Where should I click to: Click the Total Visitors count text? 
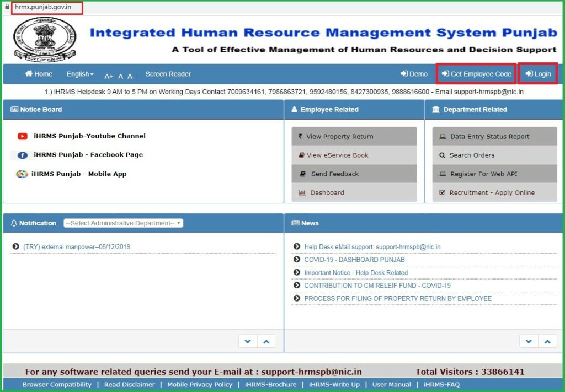(470, 372)
